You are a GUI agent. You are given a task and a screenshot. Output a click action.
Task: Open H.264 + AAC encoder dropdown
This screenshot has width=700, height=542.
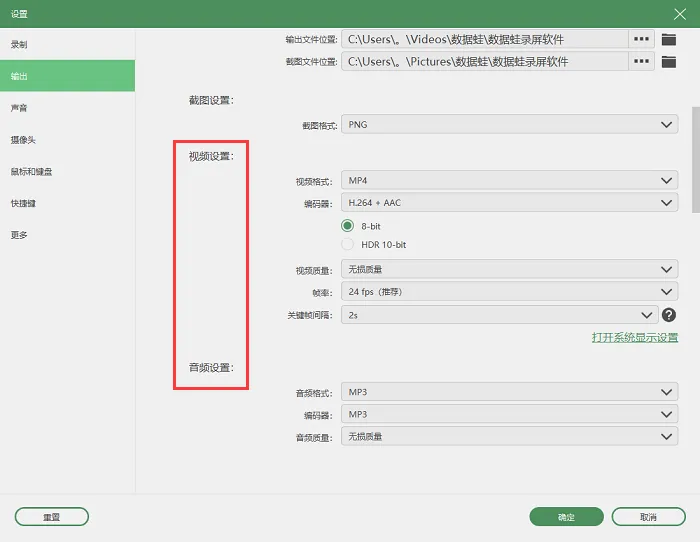click(510, 203)
